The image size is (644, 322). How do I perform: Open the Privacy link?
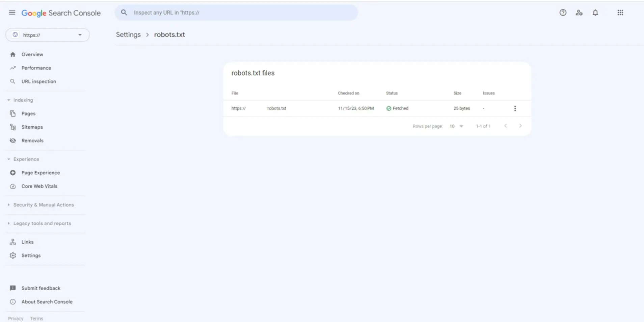(16, 319)
